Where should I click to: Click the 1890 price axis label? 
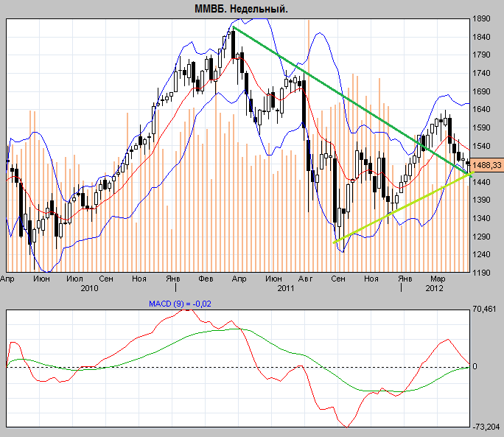(481, 18)
